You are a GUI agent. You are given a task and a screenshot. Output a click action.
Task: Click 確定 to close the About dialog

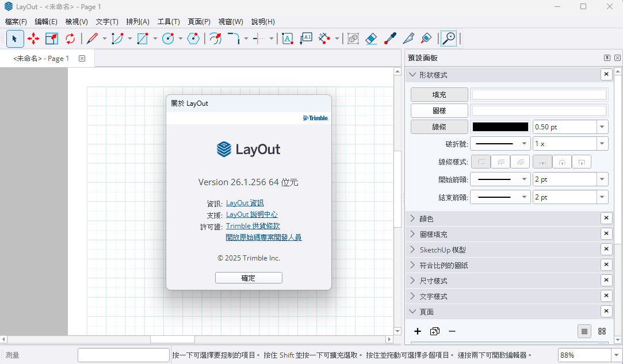[x=249, y=278]
